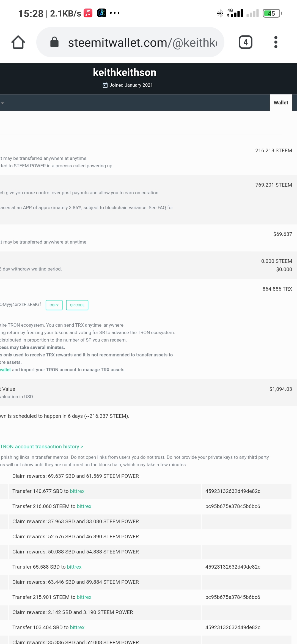Tap the battery indicator in status bar

(272, 13)
